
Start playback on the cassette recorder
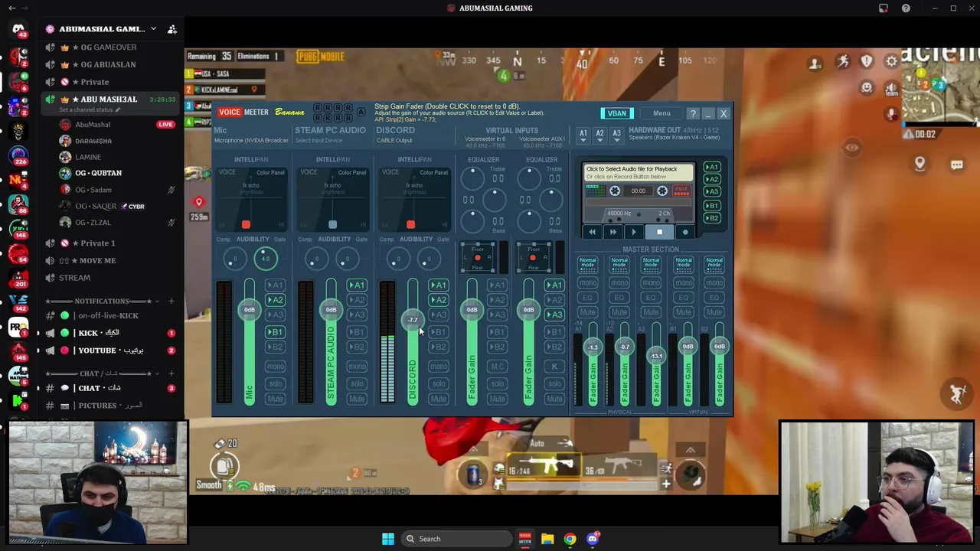634,232
